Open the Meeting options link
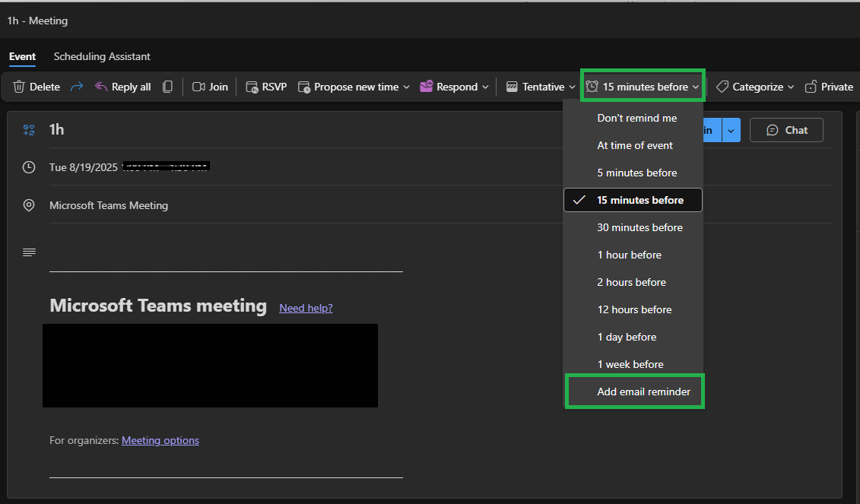Viewport: 860px width, 504px height. (x=160, y=440)
